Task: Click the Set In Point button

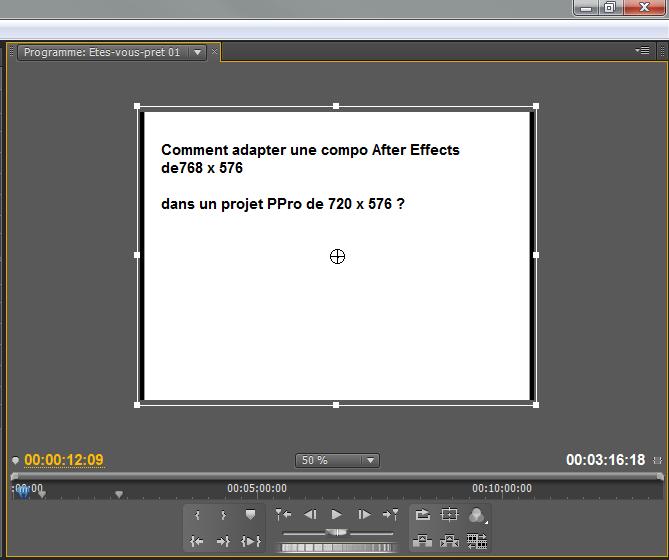Action: (197, 515)
